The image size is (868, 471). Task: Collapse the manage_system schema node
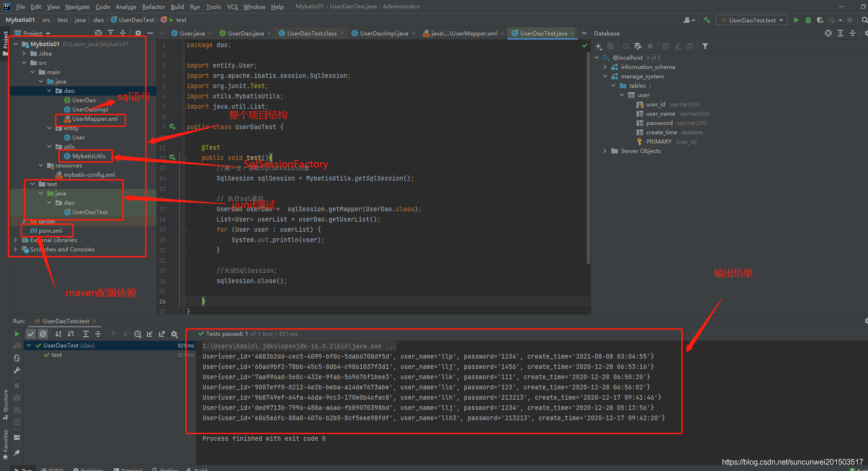[x=605, y=76]
